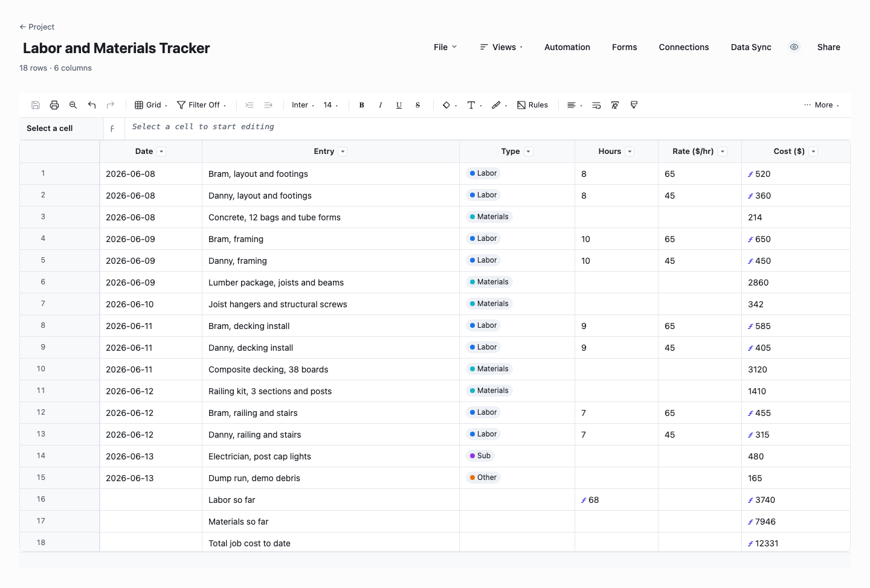
Task: Click the format painter icon
Action: click(x=634, y=105)
